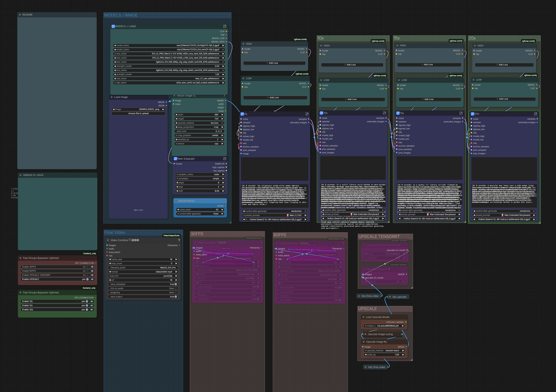Click Add Lora in the 20s group's HIGH node

(x=504, y=65)
